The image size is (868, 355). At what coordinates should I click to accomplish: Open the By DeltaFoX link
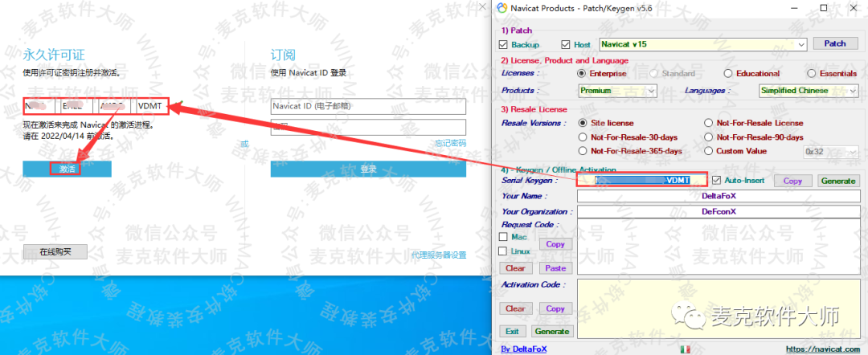point(523,349)
